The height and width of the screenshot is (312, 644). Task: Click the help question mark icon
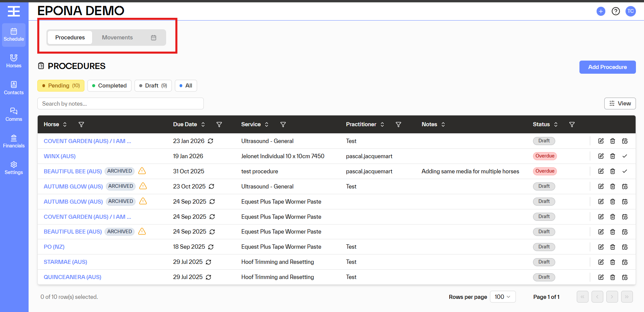(x=615, y=11)
